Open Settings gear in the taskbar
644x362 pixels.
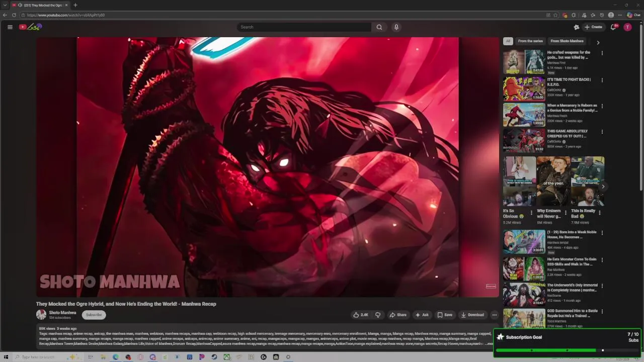click(x=288, y=357)
